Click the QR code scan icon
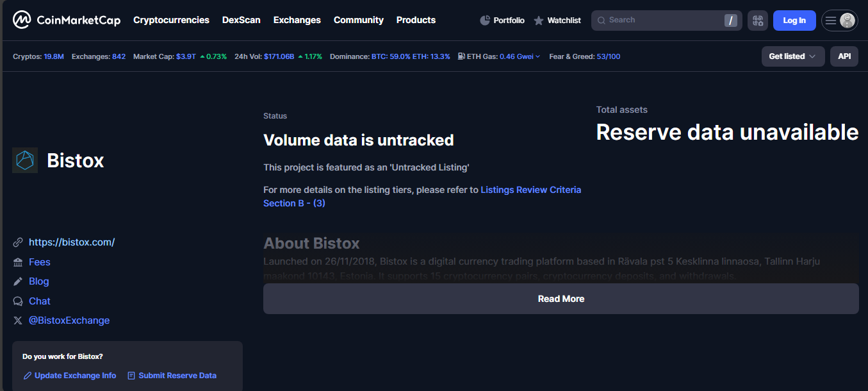The width and height of the screenshot is (868, 391). tap(758, 21)
